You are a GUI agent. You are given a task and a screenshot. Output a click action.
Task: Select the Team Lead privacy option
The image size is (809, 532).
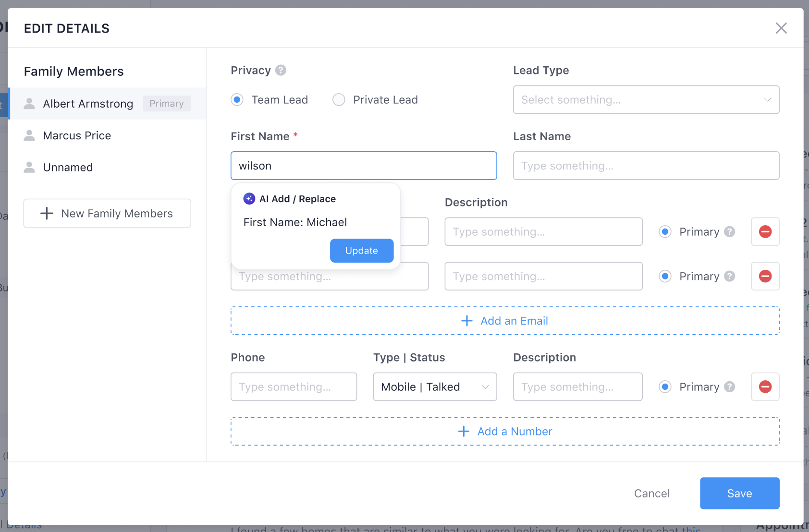pos(237,100)
